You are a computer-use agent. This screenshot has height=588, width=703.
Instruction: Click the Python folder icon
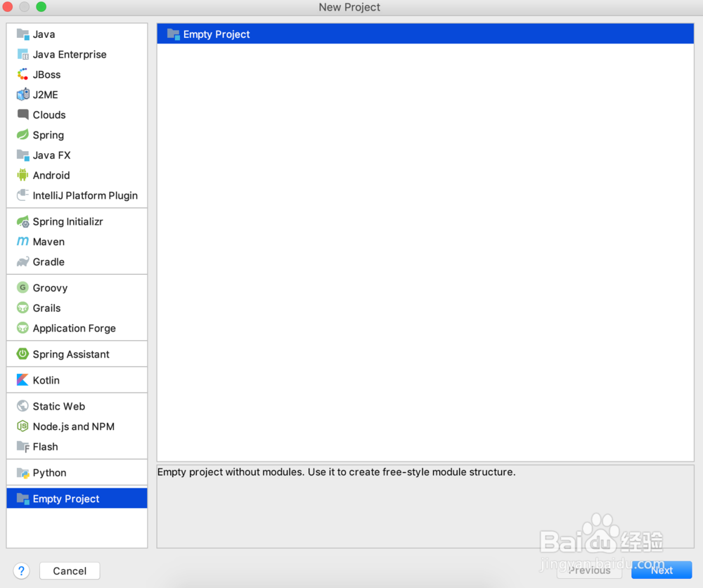[x=23, y=472]
